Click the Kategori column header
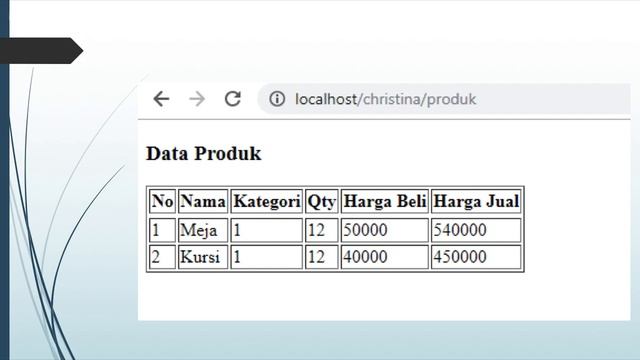The width and height of the screenshot is (640, 360). 267,201
